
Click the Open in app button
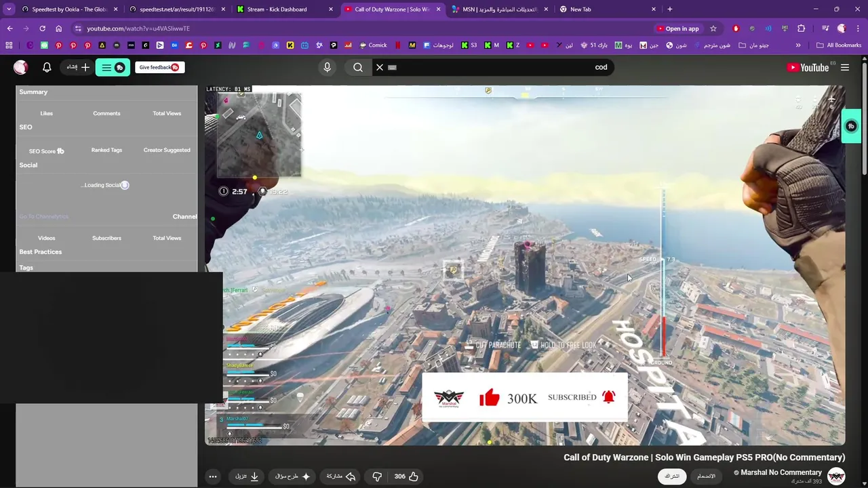(677, 28)
